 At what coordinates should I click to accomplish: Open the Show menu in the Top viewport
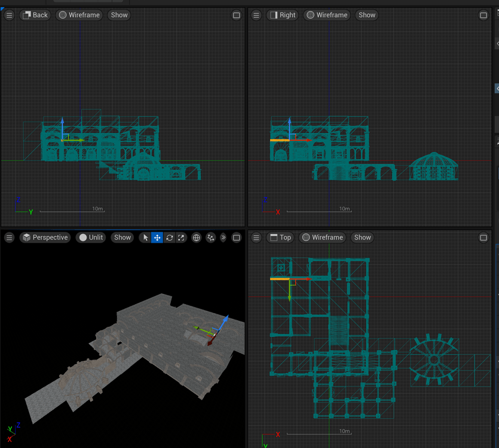362,237
